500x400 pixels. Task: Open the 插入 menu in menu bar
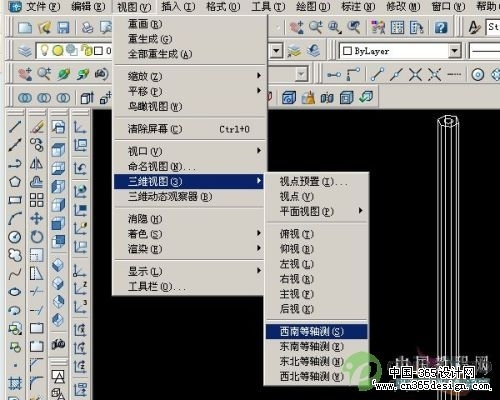tap(178, 6)
